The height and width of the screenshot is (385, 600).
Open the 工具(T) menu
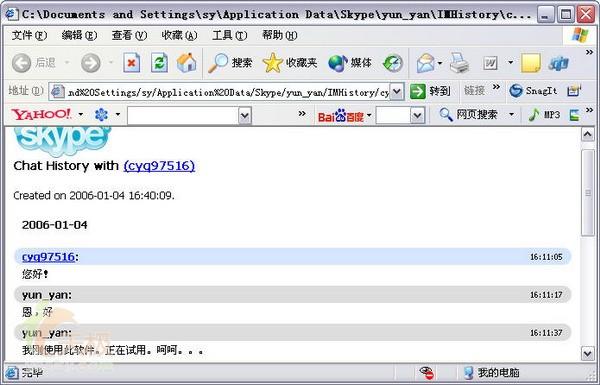coord(230,36)
